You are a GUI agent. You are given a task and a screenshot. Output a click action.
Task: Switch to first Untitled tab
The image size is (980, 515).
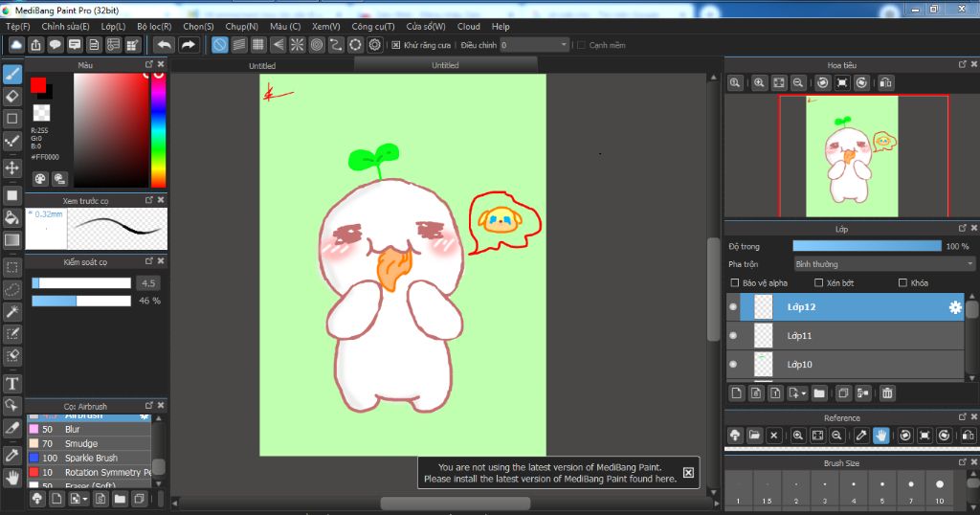coord(262,66)
